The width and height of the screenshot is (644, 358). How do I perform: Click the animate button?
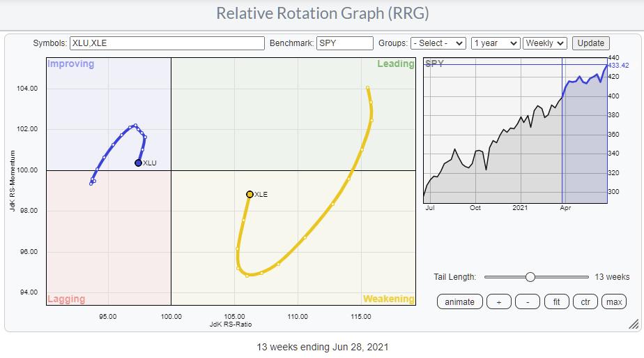[x=459, y=301]
